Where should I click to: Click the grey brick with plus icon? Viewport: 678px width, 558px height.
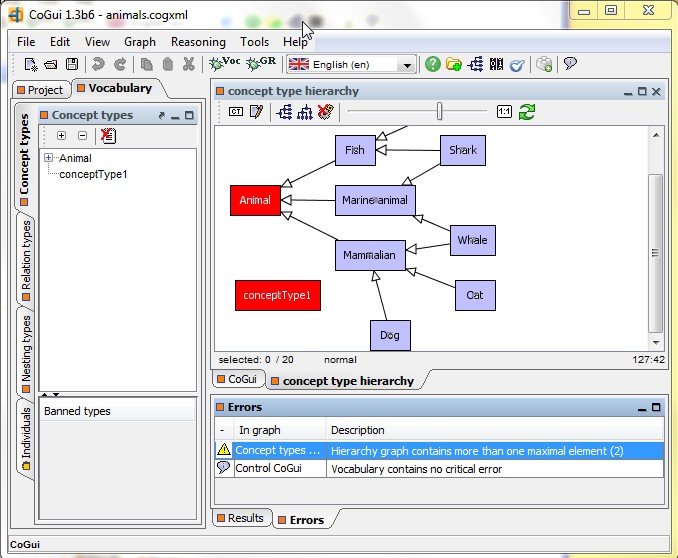[544, 64]
